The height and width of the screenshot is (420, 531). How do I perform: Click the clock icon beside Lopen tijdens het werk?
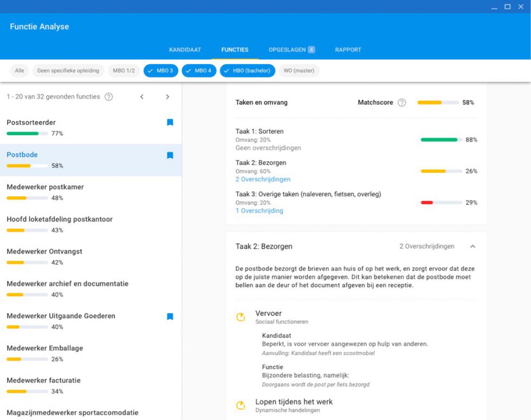click(x=240, y=405)
